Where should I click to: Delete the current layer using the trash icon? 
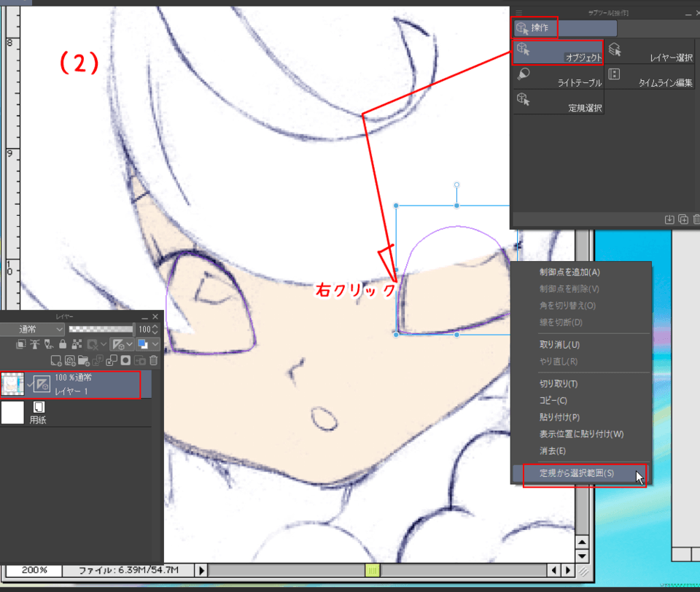click(154, 360)
